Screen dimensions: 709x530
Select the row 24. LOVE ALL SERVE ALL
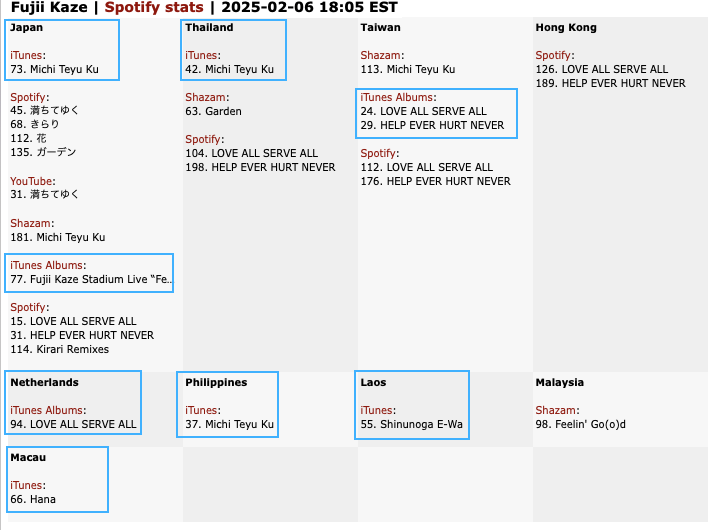click(x=424, y=111)
